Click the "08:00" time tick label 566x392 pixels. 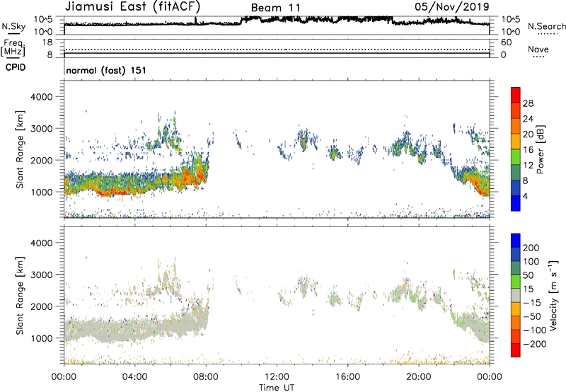pyautogui.click(x=206, y=377)
